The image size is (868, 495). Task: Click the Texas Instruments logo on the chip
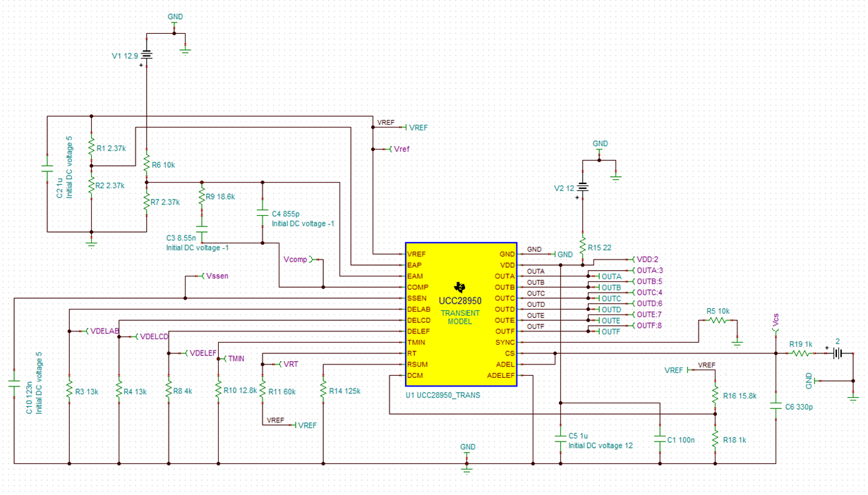click(460, 286)
